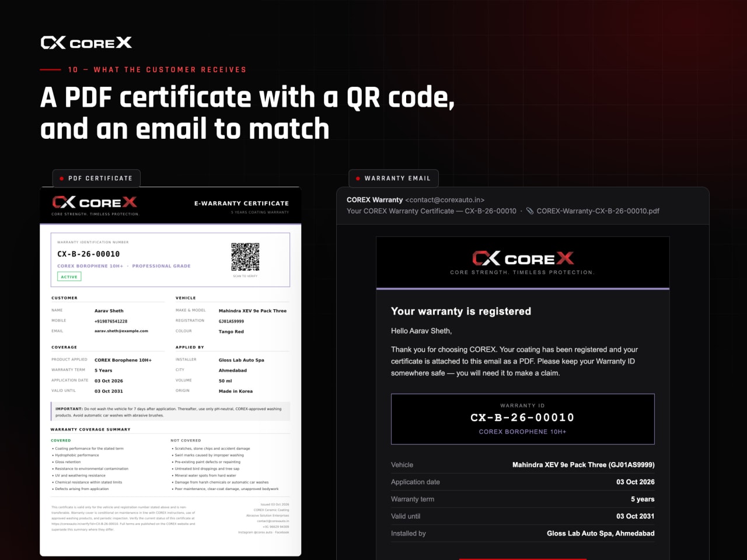Open the COREX-Warranty-CX-B-26-00010.pdf attachment
The image size is (747, 560).
tap(598, 211)
